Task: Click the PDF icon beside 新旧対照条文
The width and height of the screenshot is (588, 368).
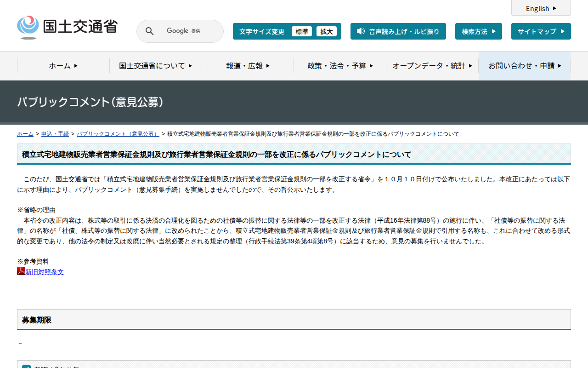Action: [x=21, y=271]
